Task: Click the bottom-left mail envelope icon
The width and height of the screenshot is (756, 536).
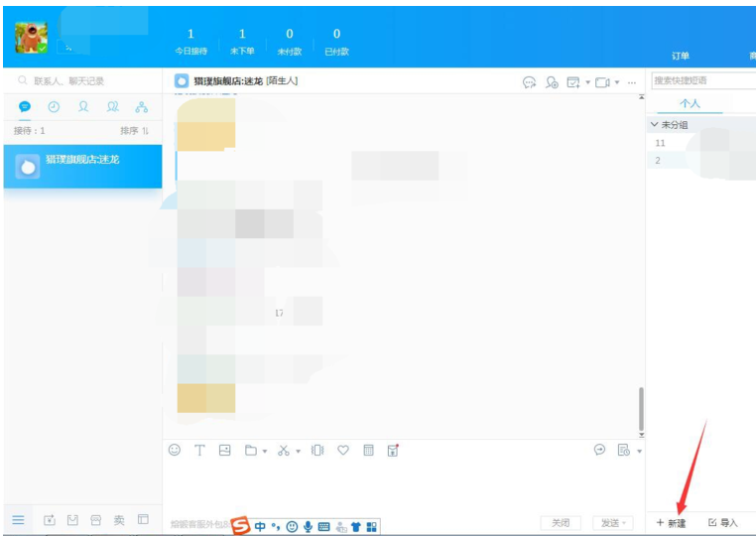Action: tap(72, 519)
